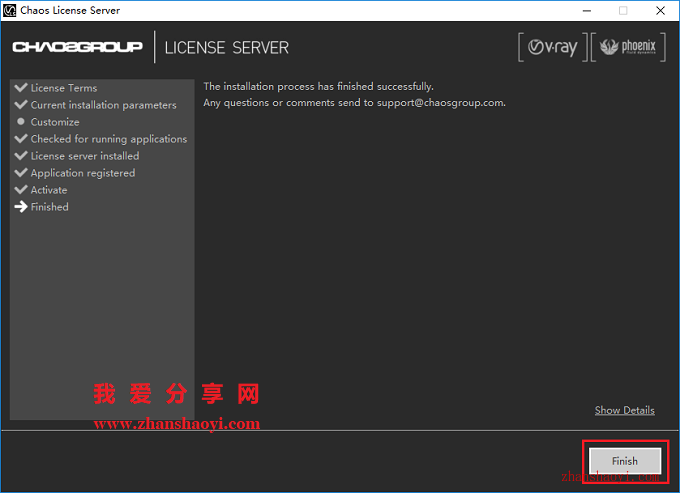The width and height of the screenshot is (680, 493).
Task: Click the bullet icon beside Customize
Action: (x=20, y=121)
